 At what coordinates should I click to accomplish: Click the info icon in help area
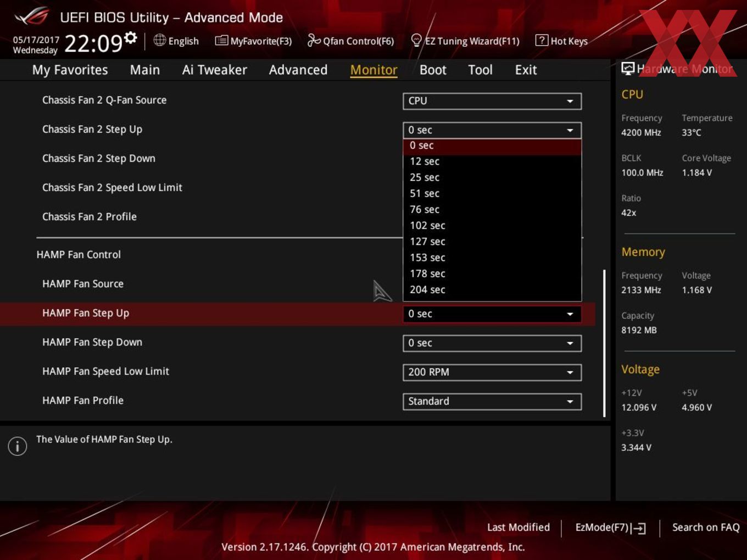[x=18, y=446]
